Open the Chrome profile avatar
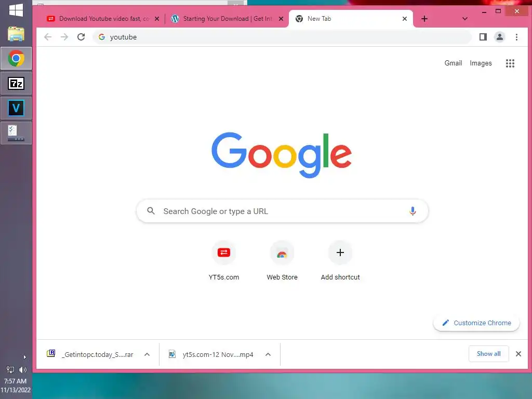Image resolution: width=532 pixels, height=399 pixels. pos(499,37)
